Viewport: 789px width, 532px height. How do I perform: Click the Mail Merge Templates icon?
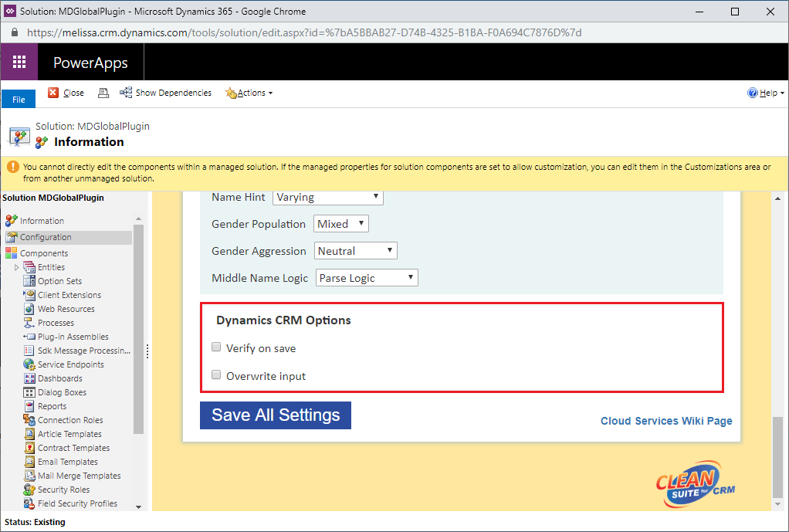[29, 476]
